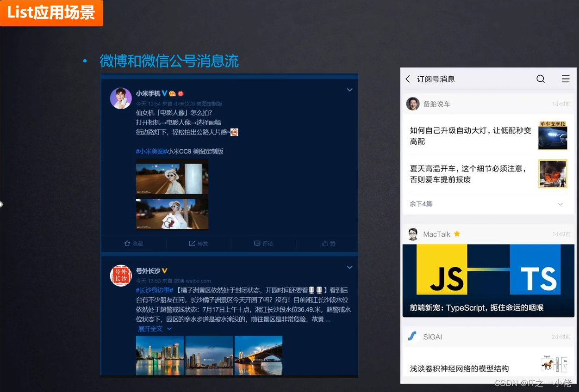Click the 微博和微信公号消息流 heading
Screen dimensions: 579x392
click(169, 61)
